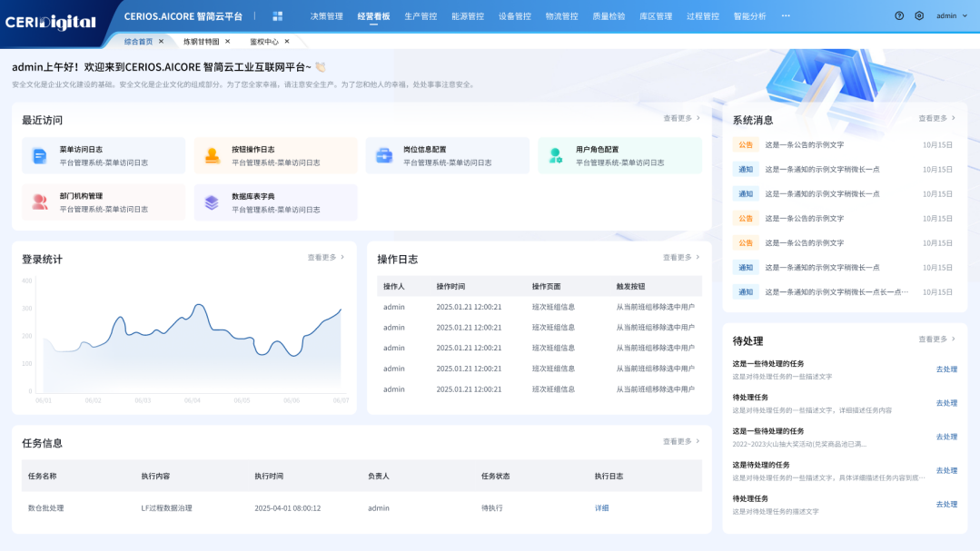Open the settings gear icon in header
Viewport: 980px width, 551px height.
point(919,16)
